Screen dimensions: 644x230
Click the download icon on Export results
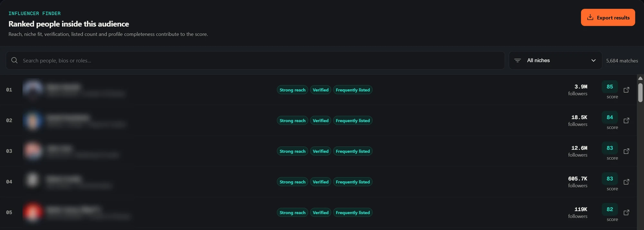point(590,17)
